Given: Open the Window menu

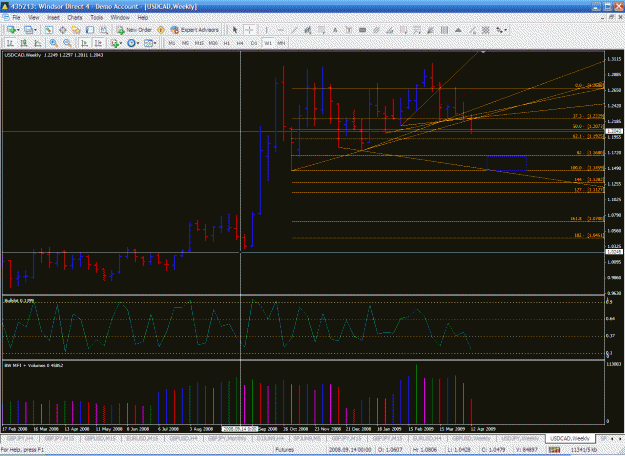Looking at the screenshot, I should 120,18.
